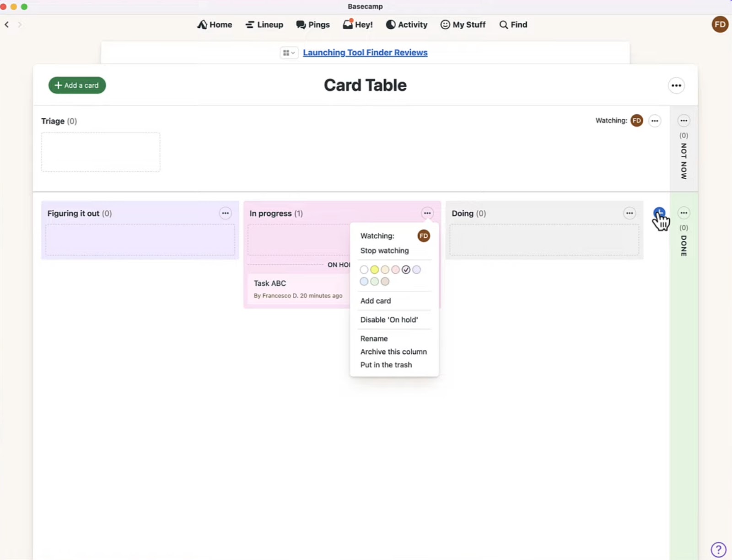Open My Stuff menu
Image resolution: width=732 pixels, height=560 pixels.
(463, 25)
